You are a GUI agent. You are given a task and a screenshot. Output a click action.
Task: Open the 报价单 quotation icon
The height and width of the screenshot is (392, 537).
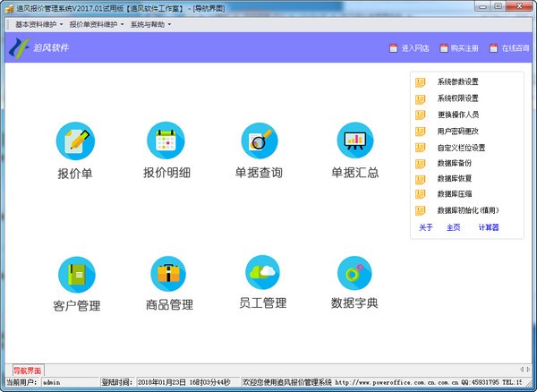click(75, 140)
